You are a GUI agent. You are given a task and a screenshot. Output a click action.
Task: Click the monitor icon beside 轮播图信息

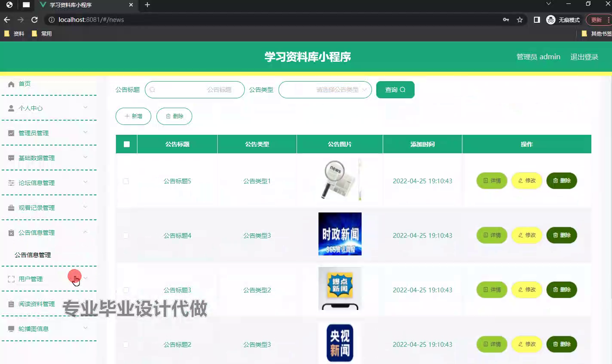(x=11, y=329)
